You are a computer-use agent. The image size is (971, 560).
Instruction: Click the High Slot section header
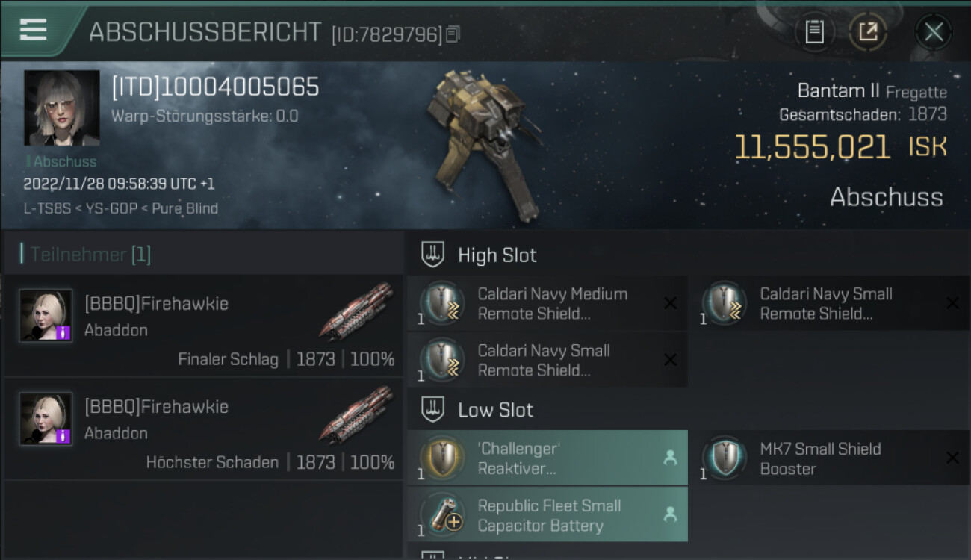497,255
